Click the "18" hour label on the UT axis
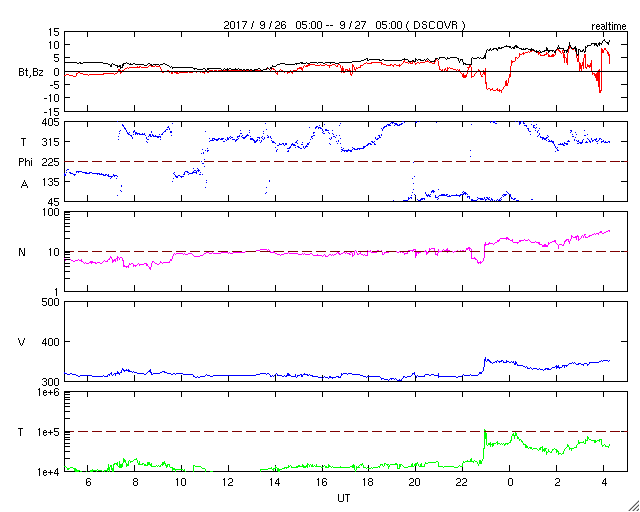640x512 pixels. tap(369, 482)
